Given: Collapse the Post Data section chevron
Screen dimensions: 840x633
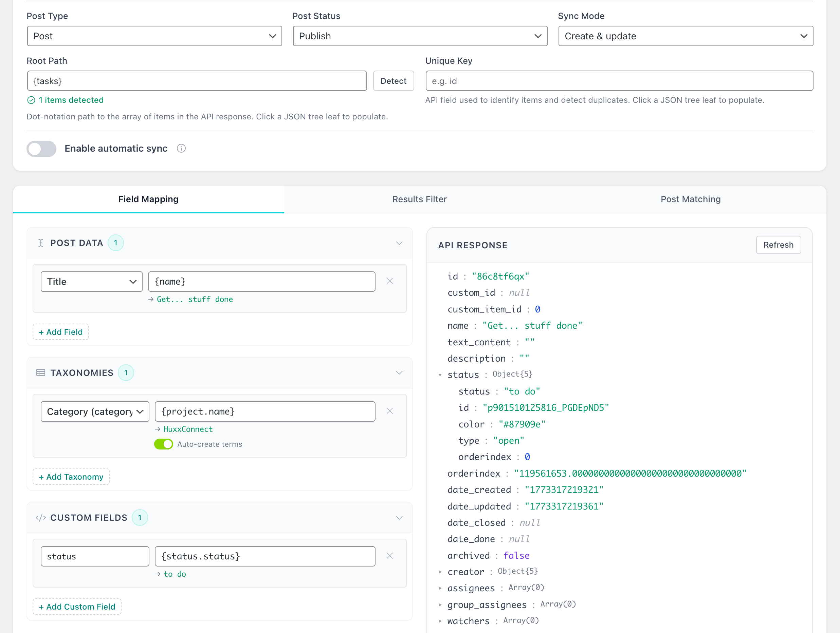Looking at the screenshot, I should pyautogui.click(x=399, y=243).
